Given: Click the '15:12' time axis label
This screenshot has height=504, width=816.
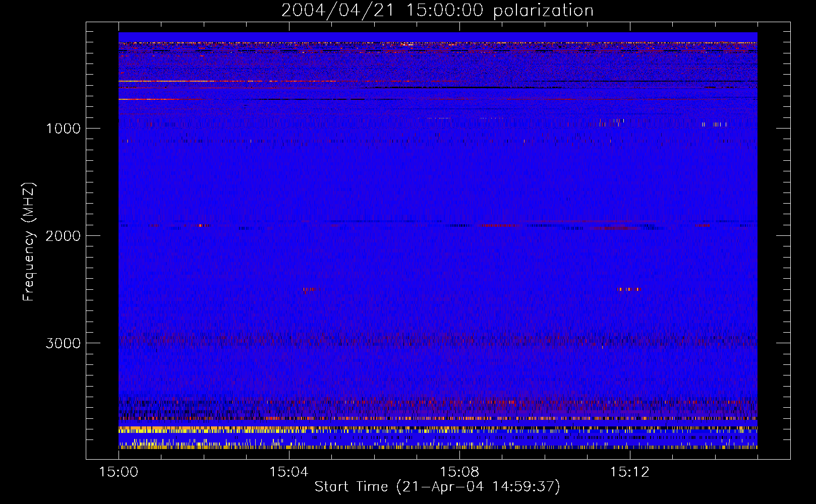Looking at the screenshot, I should tap(629, 472).
